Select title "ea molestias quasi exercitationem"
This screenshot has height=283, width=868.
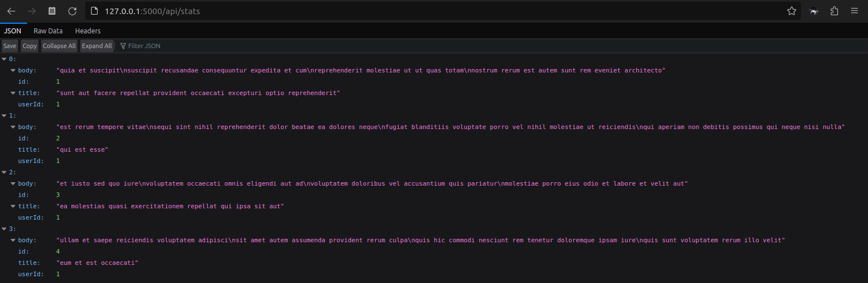pos(170,206)
